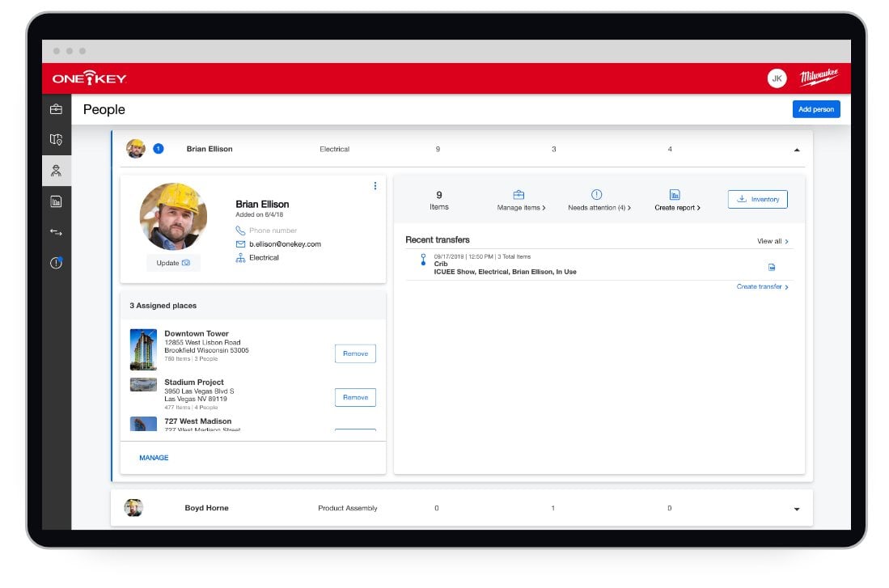Click Update photo button
Viewport: 889px width, 588px height.
click(x=173, y=263)
